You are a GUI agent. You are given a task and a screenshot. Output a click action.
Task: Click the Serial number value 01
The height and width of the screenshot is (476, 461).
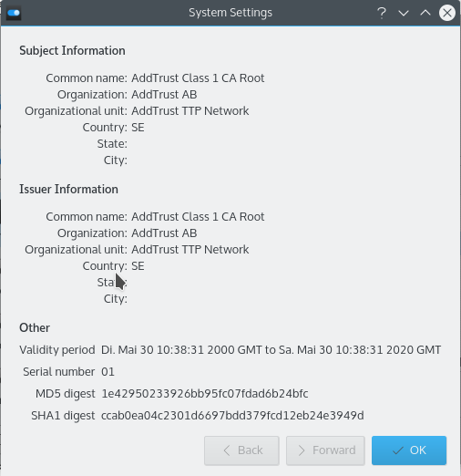coord(108,372)
